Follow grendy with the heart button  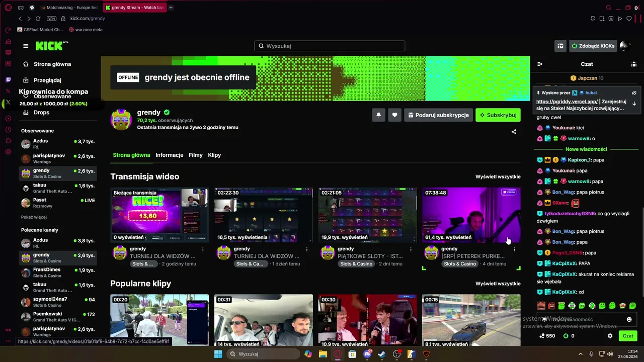point(394,115)
